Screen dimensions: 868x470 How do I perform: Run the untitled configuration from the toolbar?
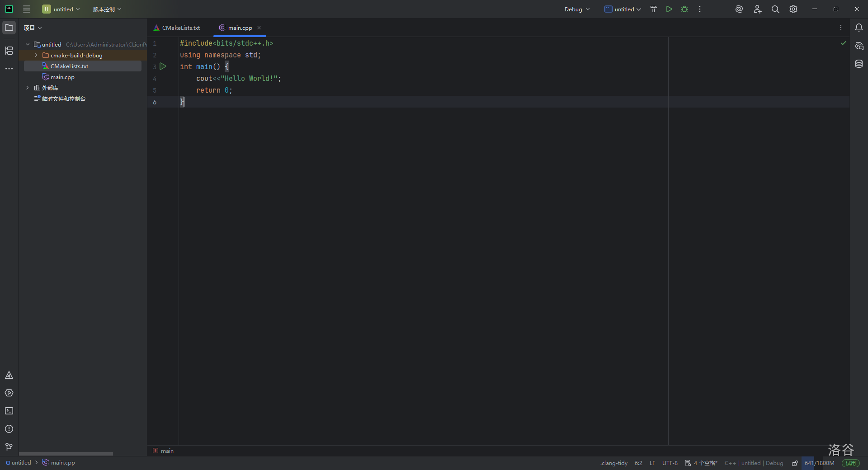669,9
